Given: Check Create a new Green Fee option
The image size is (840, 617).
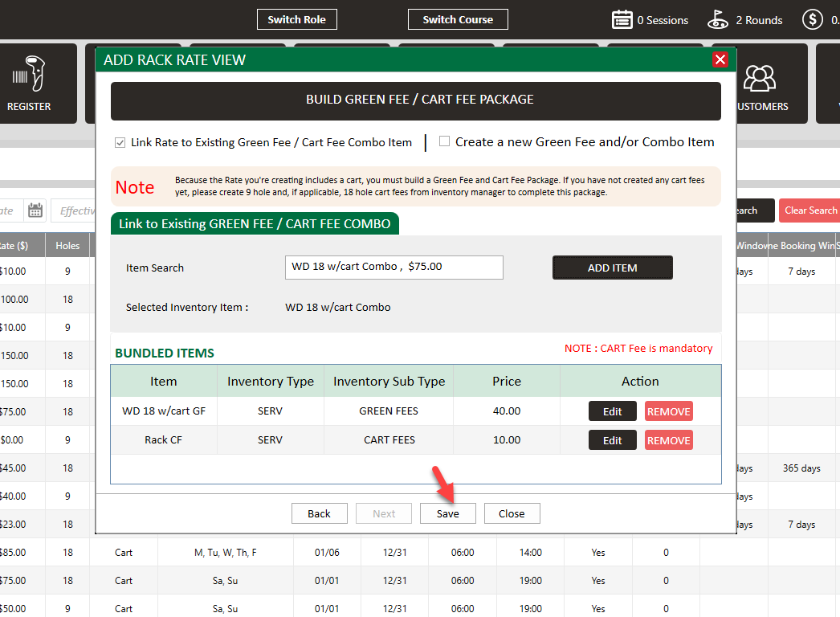Looking at the screenshot, I should point(444,141).
